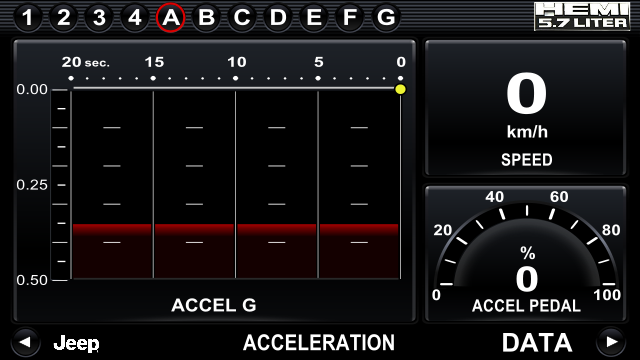This screenshot has width=640, height=360.
Task: Open page C
Action: point(242,18)
